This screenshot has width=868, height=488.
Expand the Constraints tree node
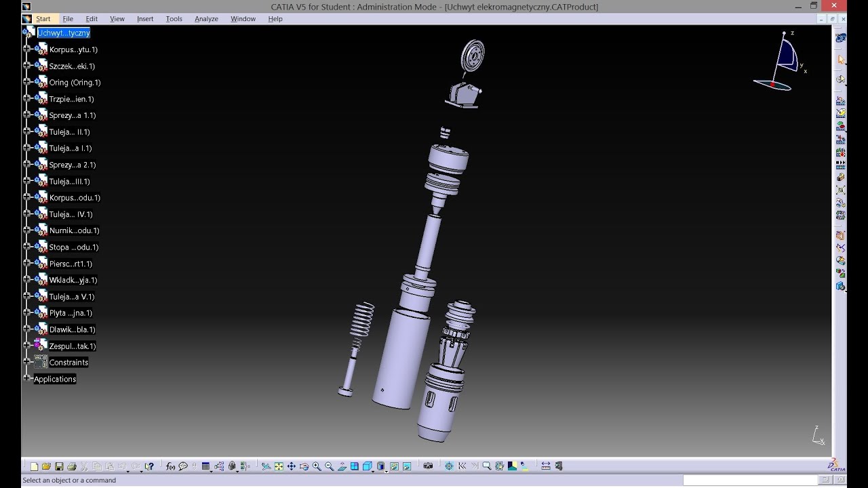pos(27,362)
